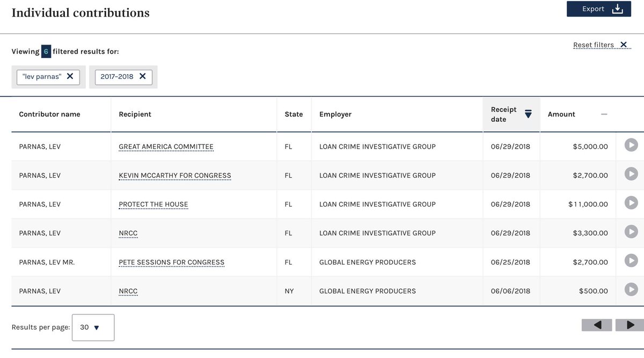Expand Pete Sessions $2,700.00 row details
Screen dimensions: 644x358
pyautogui.click(x=631, y=261)
